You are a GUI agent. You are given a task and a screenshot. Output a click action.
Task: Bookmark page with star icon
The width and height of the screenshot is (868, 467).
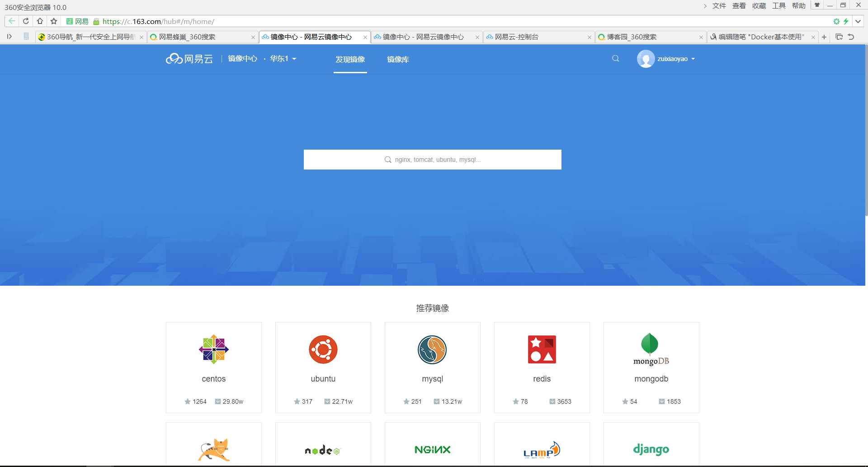pos(54,21)
